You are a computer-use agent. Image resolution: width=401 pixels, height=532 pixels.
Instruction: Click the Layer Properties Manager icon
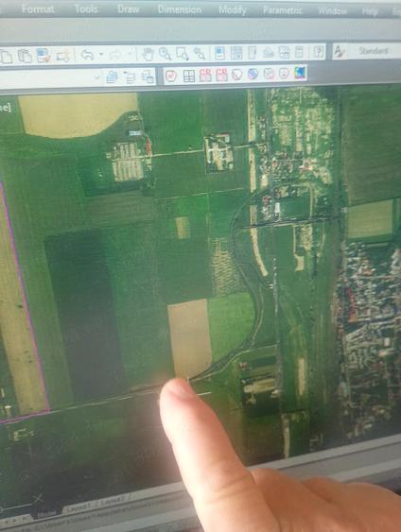coord(112,77)
